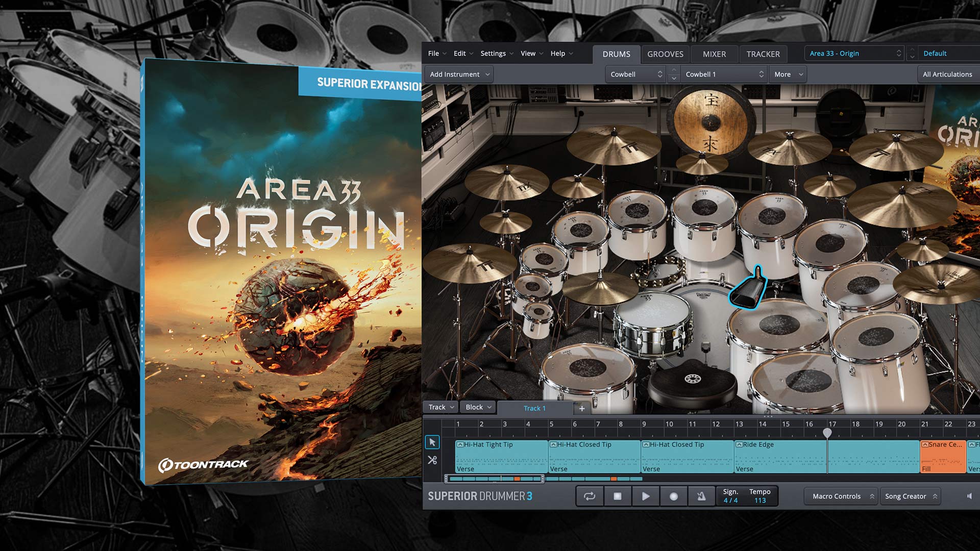
Task: Click the Snare Ce... fill block's corner icon
Action: (924, 444)
